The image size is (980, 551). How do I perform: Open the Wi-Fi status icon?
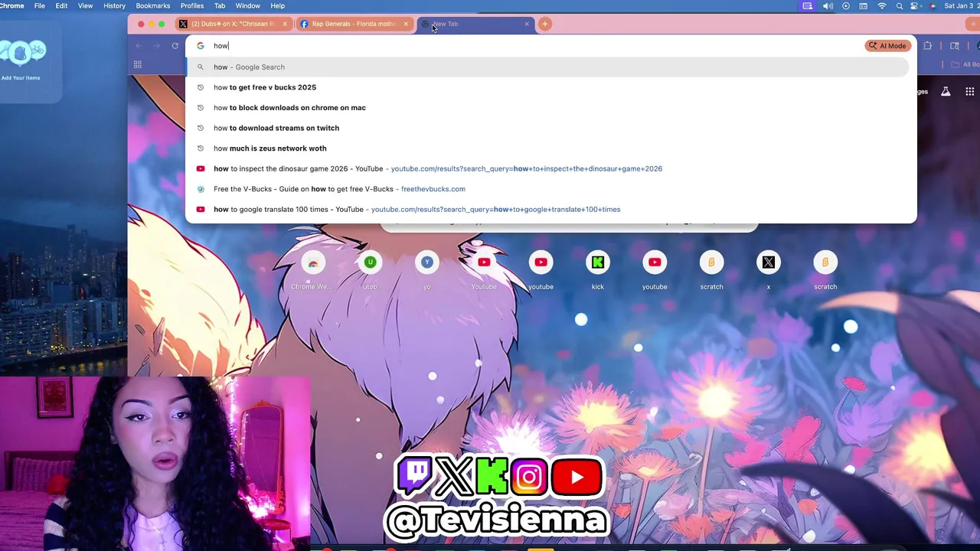(881, 6)
